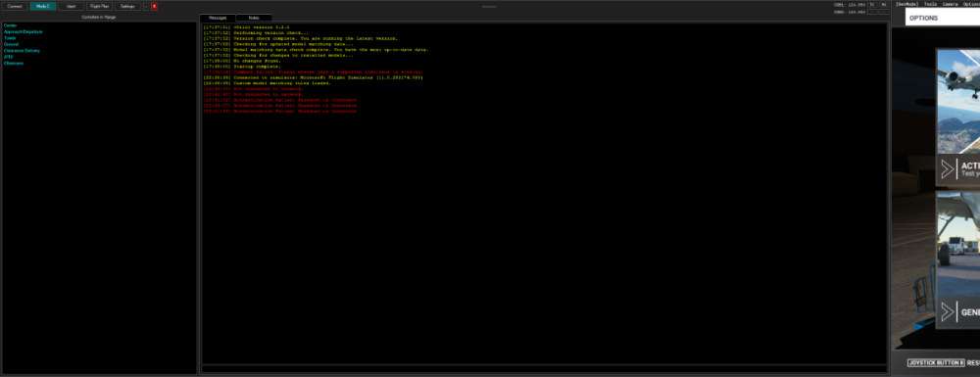The image size is (980, 377).
Task: Select the Center controller category
Action: [x=10, y=24]
